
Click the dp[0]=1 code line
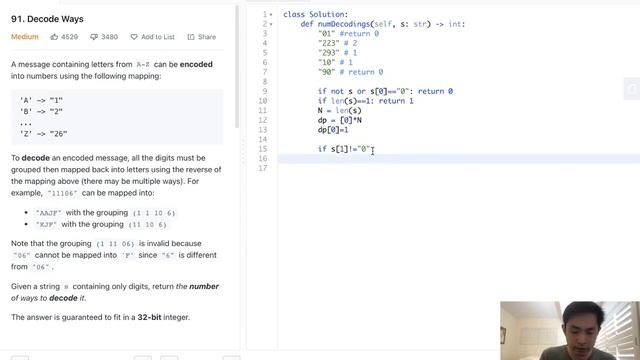point(333,130)
